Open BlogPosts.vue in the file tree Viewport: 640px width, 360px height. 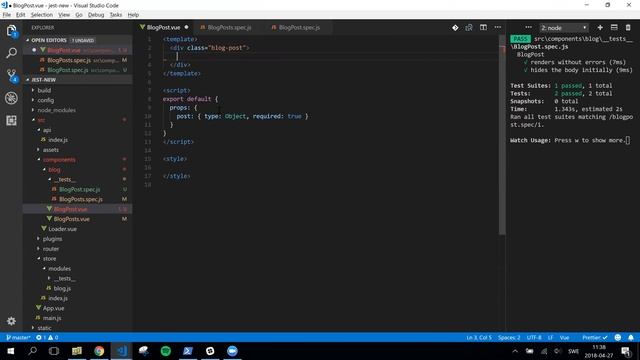(x=71, y=219)
